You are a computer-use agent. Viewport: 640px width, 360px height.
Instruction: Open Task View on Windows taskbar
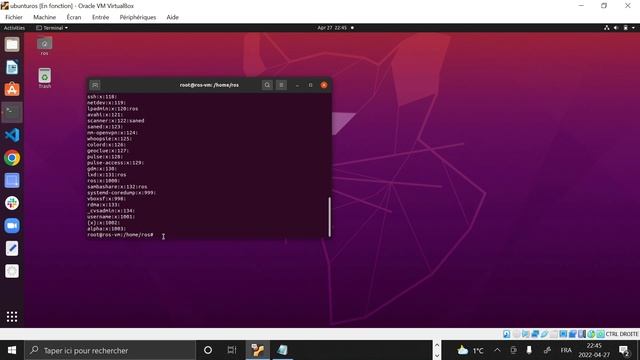pos(232,350)
